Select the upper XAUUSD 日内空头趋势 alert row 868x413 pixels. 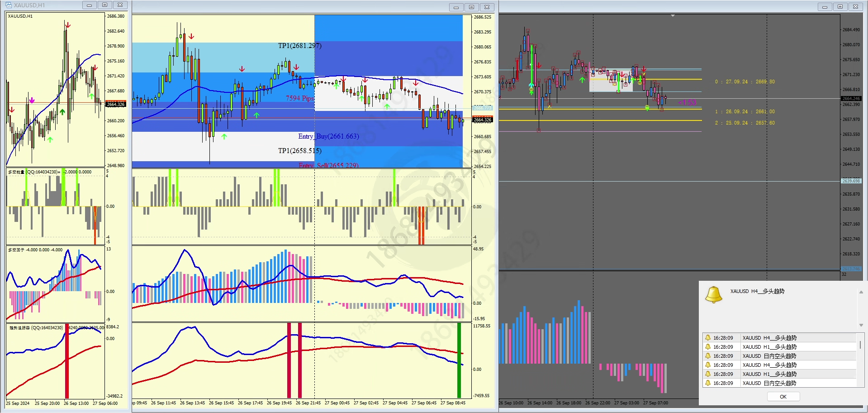(x=779, y=356)
